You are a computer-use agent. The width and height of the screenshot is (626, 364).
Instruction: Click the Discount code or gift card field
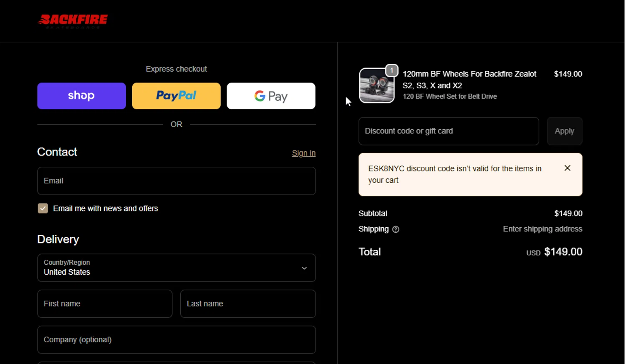point(449,131)
